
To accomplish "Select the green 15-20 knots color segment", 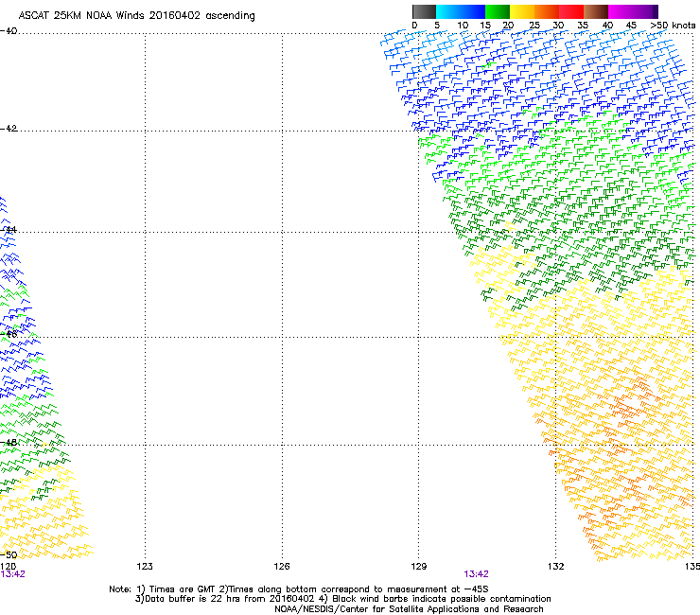I will (x=498, y=11).
